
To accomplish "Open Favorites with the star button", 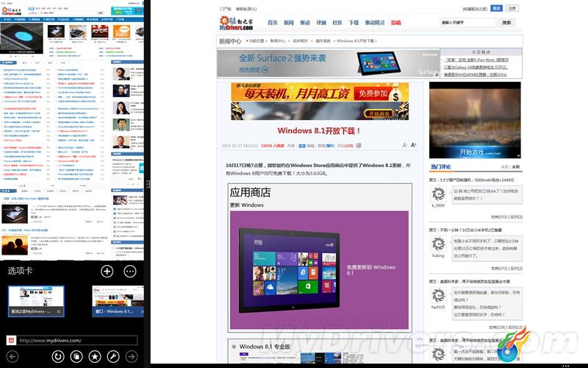I will (x=95, y=356).
